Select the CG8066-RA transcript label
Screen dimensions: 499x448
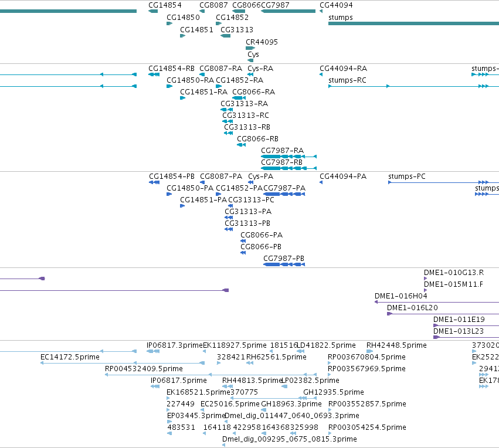pos(254,92)
